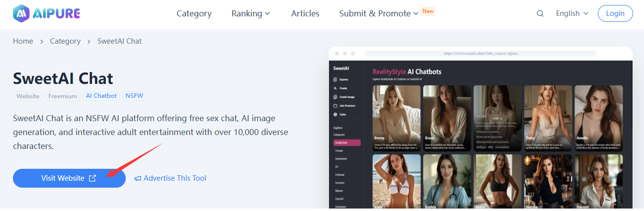Expand Submit & Promote menu
Image resolution: width=644 pixels, height=211 pixels.
[x=379, y=13]
